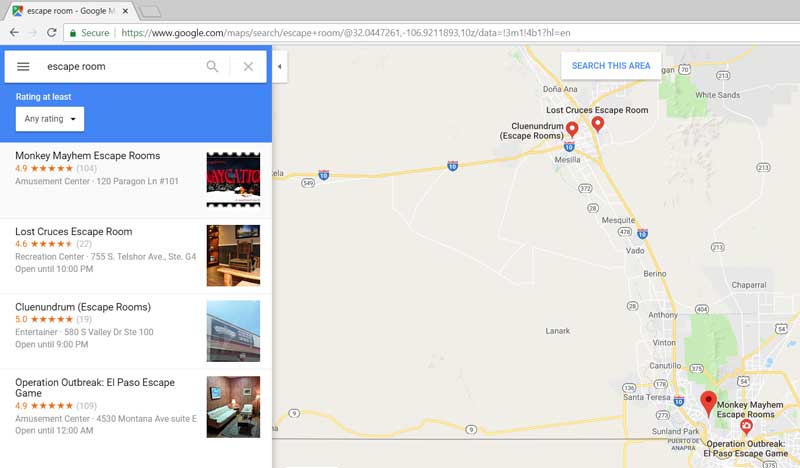Click the large Monkey Mayhem red map pin
The height and width of the screenshot is (468, 800).
point(708,403)
